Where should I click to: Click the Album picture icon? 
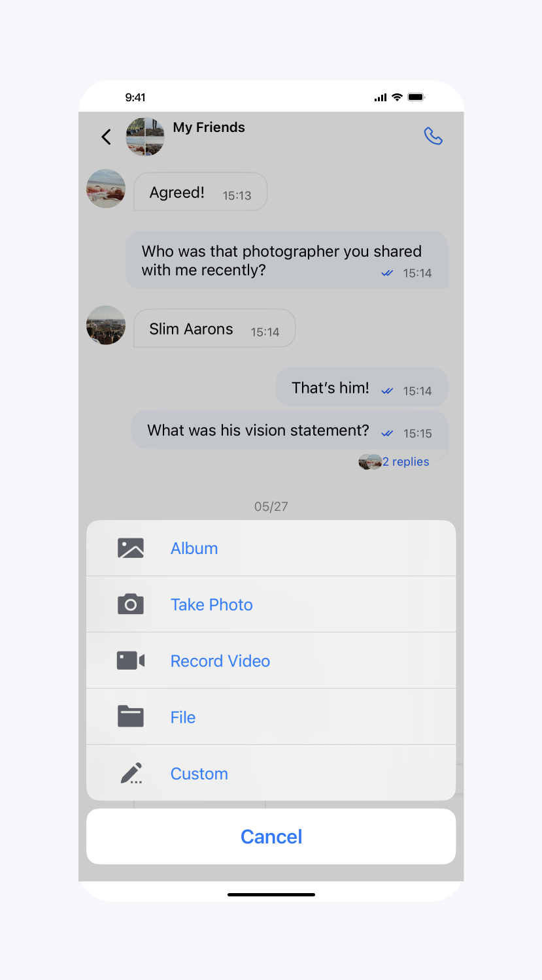coord(131,548)
